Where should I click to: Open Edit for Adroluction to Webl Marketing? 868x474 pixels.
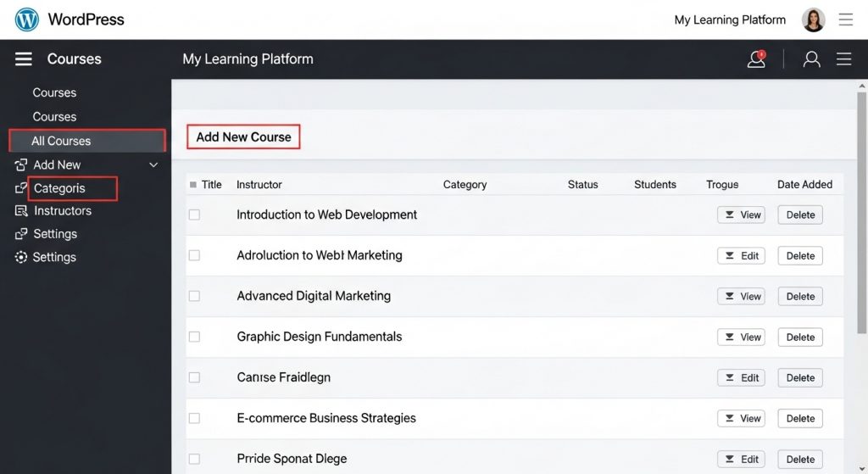pos(741,256)
